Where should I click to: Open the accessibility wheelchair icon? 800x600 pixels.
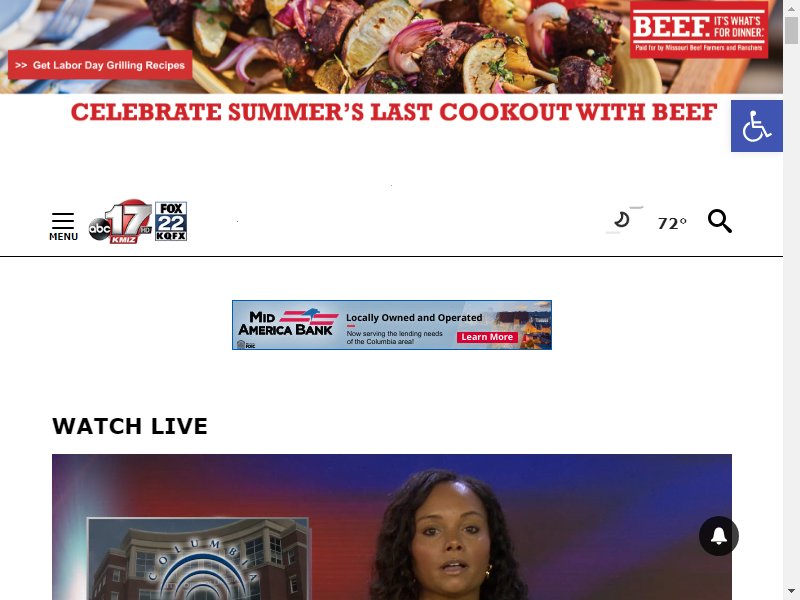pyautogui.click(x=757, y=126)
